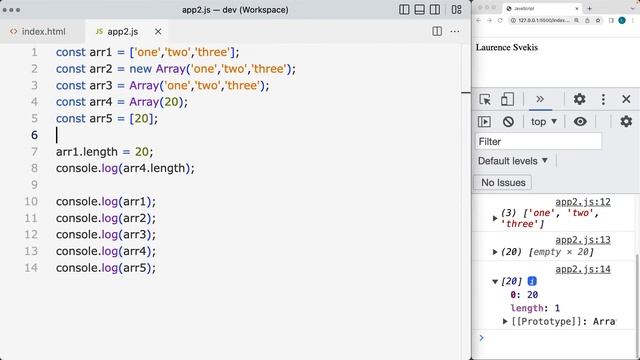Open source link app2.js:12
Screen dimensions: 640x360
tap(583, 202)
